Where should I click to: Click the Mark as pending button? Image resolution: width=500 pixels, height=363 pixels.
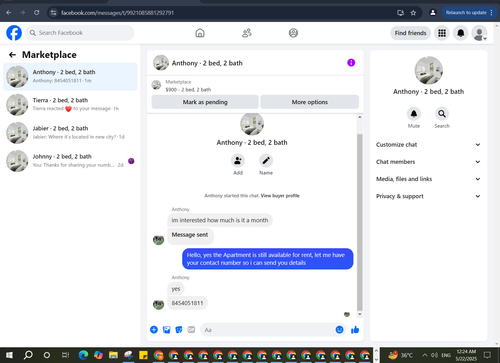(x=205, y=102)
